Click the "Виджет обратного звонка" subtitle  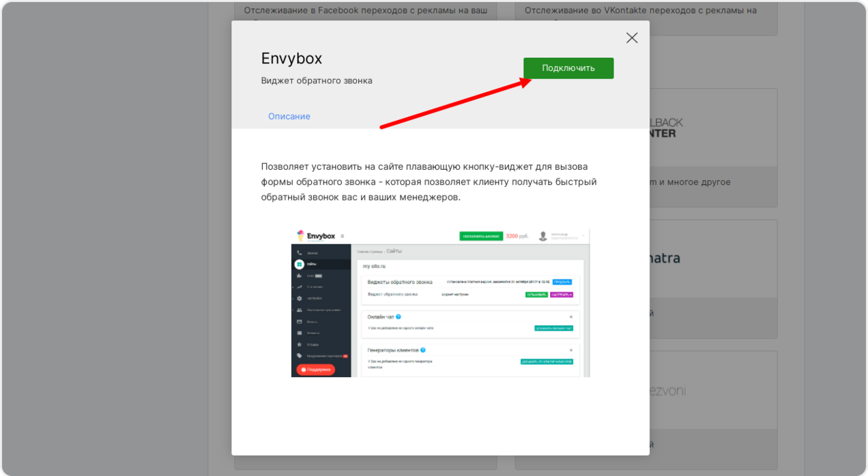coord(317,80)
